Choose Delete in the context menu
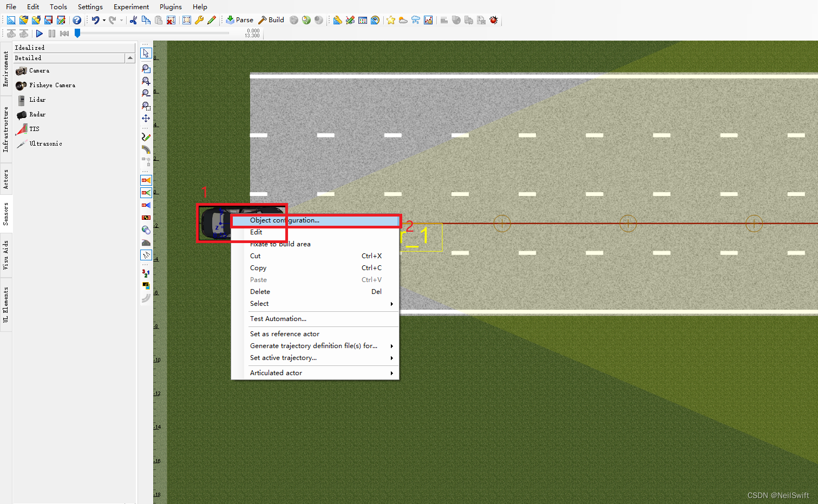The width and height of the screenshot is (818, 504). tap(315, 292)
